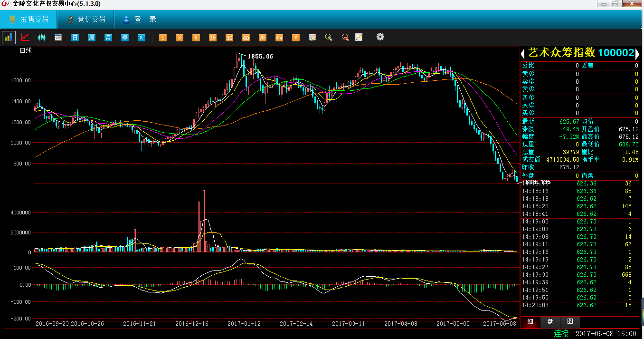644x339 pixels.
Task: Open the 发售交易 tab
Action: 28,19
